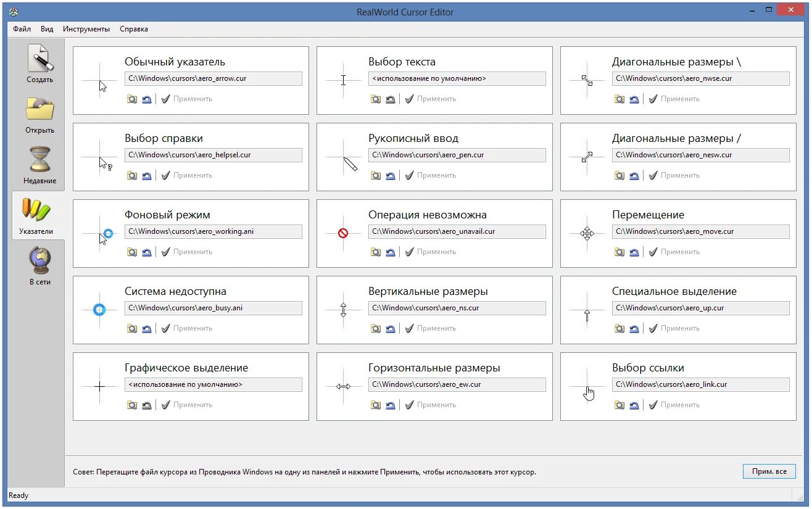Click Применить for Выбор справки

coord(187,175)
